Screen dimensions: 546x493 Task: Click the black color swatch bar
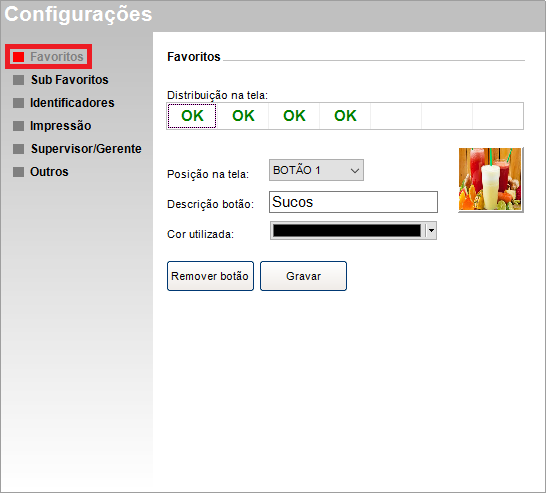(347, 230)
